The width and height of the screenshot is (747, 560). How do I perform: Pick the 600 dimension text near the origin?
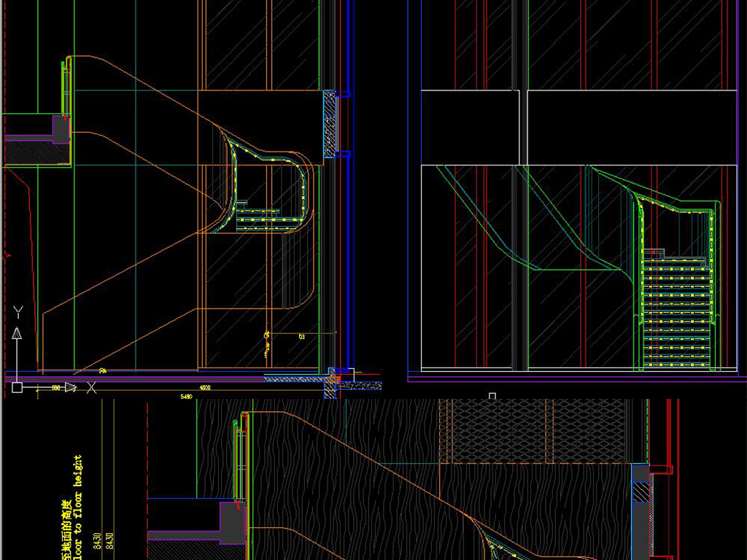point(56,389)
